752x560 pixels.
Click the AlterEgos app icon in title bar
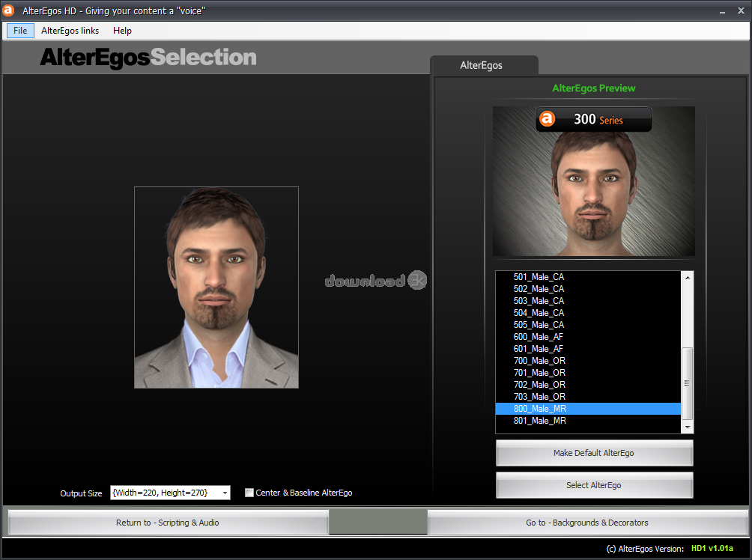click(9, 10)
